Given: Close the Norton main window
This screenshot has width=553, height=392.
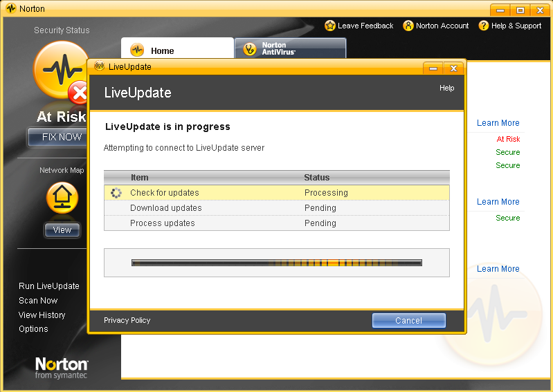Looking at the screenshot, I should [x=540, y=10].
